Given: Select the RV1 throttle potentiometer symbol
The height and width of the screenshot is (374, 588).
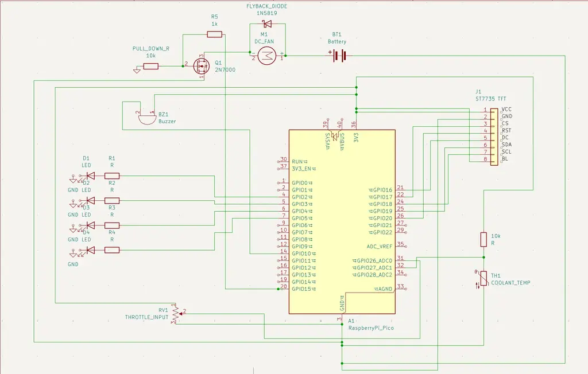Looking at the screenshot, I should [x=176, y=314].
